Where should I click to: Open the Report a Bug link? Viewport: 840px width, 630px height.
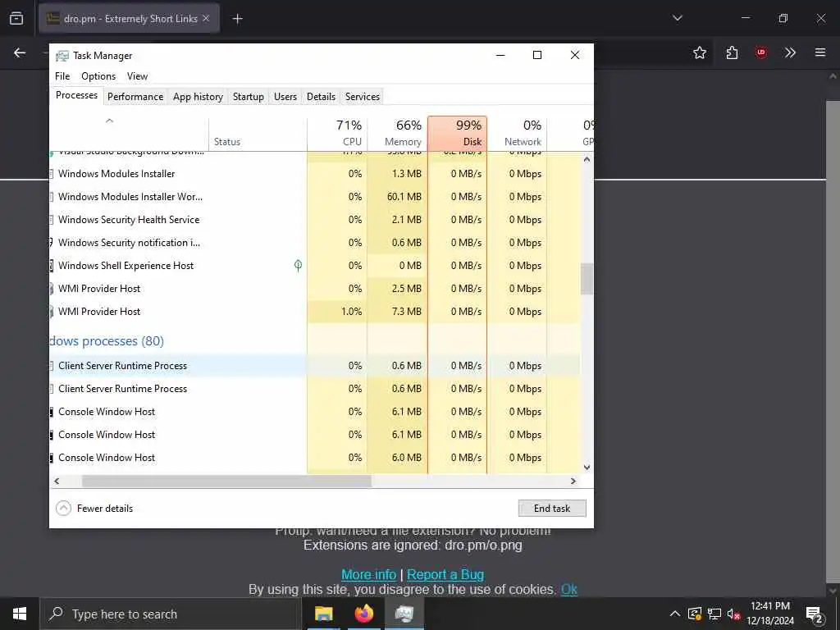pos(445,574)
